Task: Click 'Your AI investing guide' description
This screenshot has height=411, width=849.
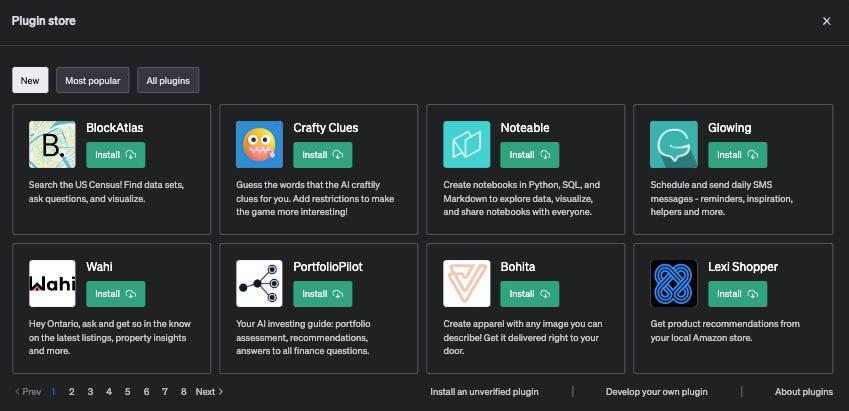Action: [x=303, y=337]
